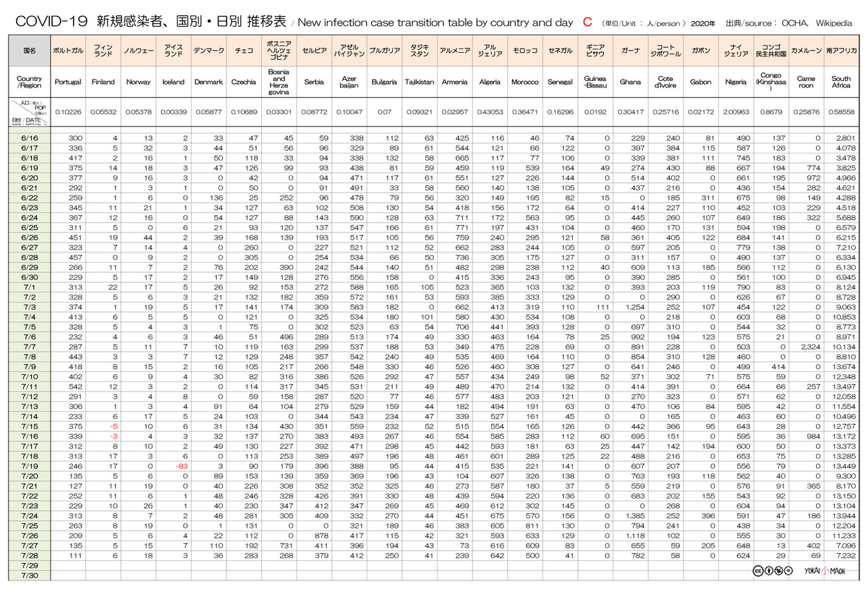This screenshot has height=592, width=868.
Task: Click the 国名 header cell
Action: click(29, 51)
